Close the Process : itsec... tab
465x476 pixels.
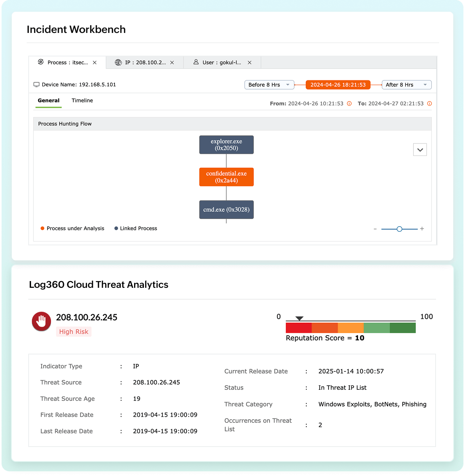click(x=95, y=63)
